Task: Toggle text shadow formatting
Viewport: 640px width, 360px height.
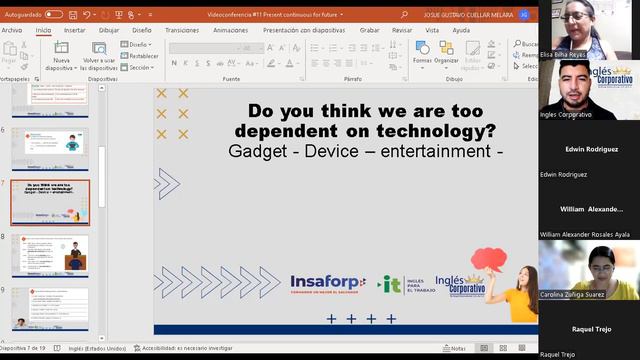Action: 208,63
